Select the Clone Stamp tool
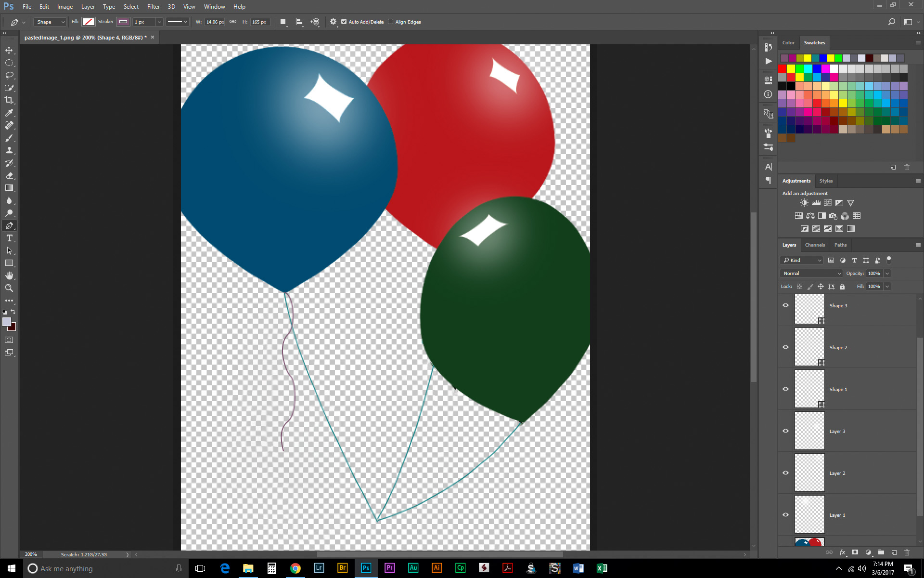This screenshot has height=578, width=924. click(x=9, y=150)
